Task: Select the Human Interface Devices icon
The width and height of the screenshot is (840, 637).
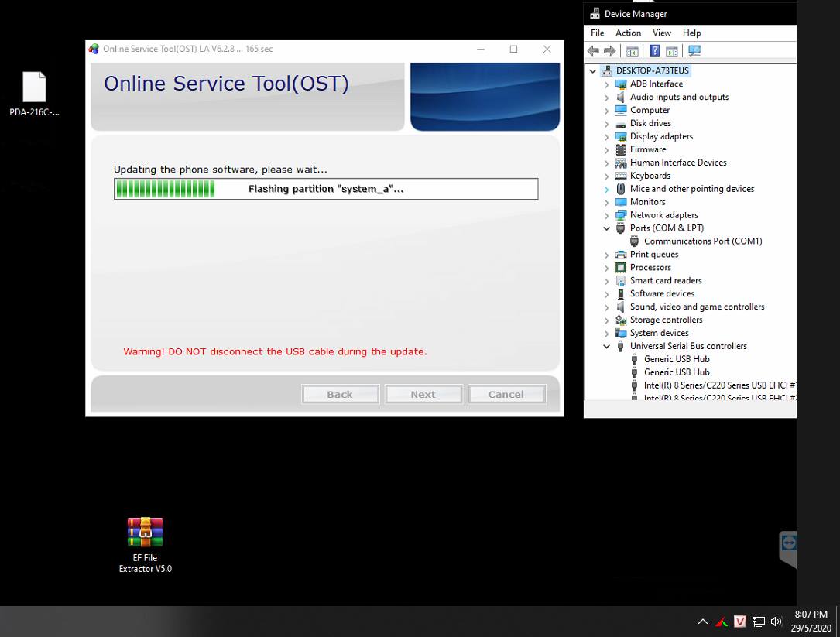Action: pyautogui.click(x=621, y=163)
